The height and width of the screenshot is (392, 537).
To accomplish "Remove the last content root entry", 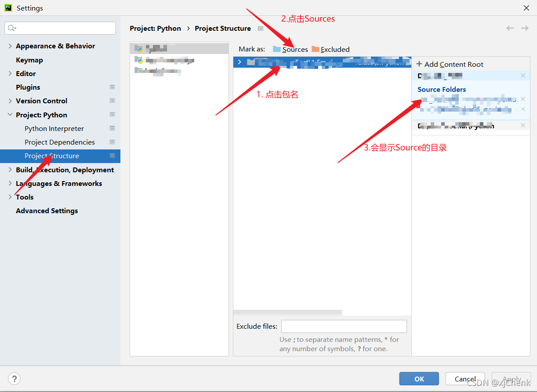I will pos(523,125).
